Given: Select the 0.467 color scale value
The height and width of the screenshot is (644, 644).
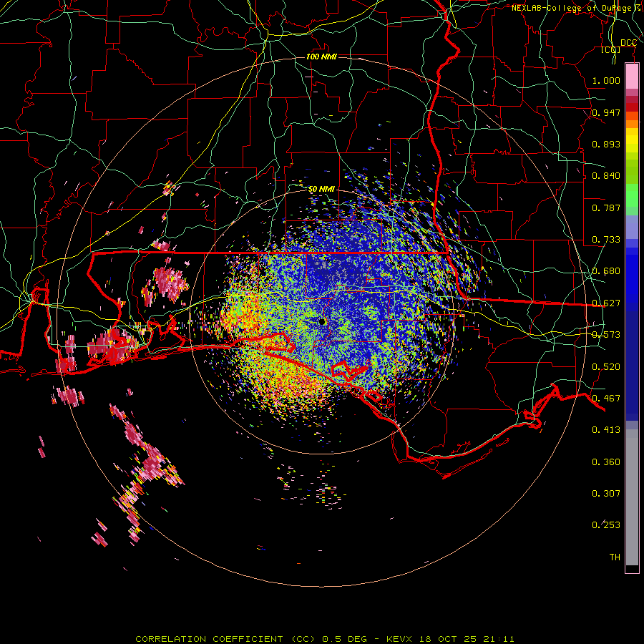Looking at the screenshot, I should 606,399.
